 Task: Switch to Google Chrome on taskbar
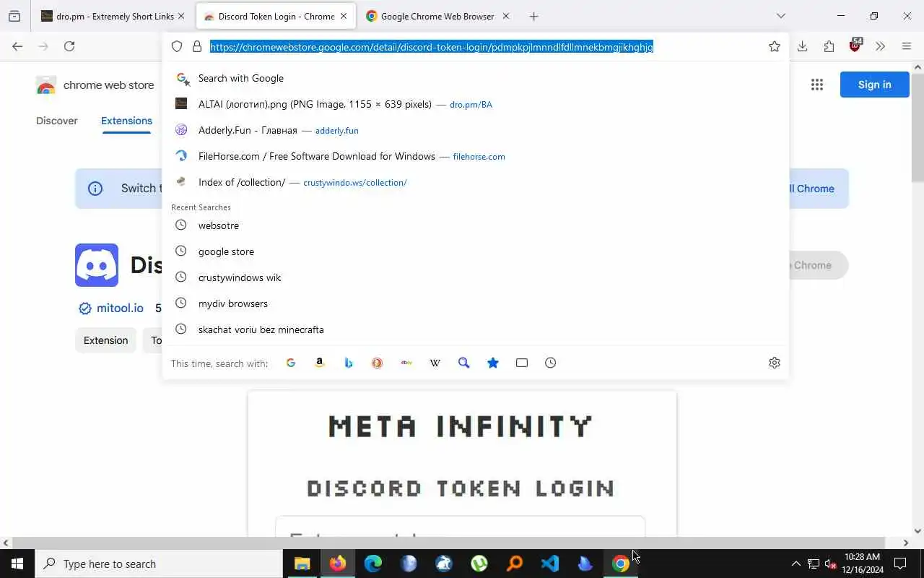(621, 564)
